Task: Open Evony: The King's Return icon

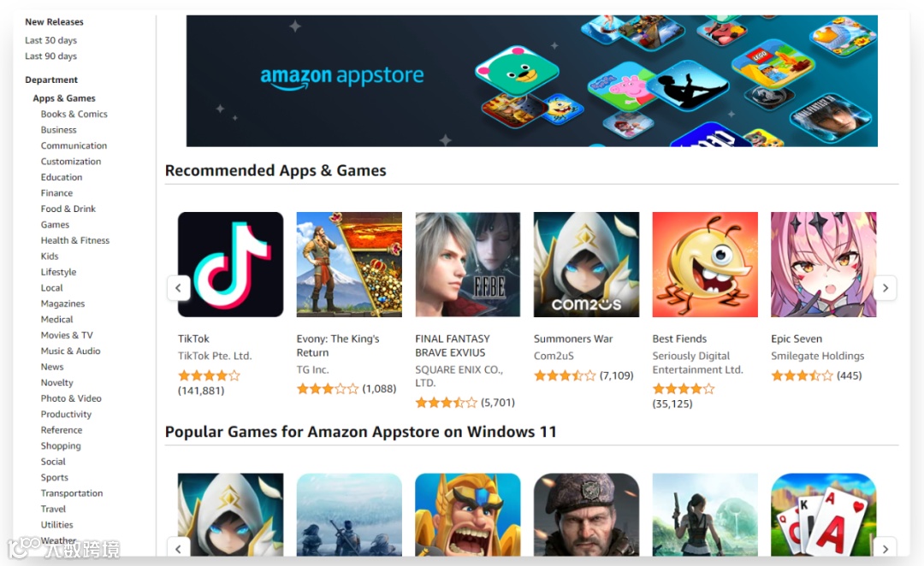Action: (x=349, y=264)
